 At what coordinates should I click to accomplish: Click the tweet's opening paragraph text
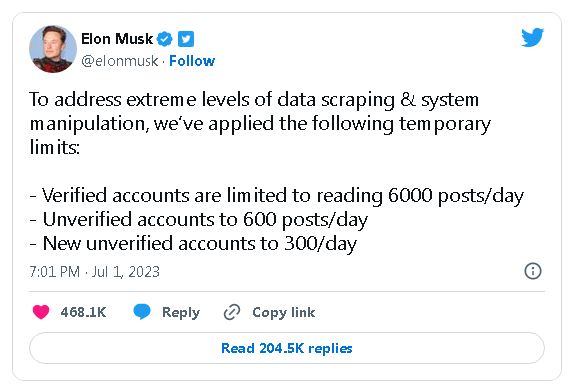pos(260,123)
